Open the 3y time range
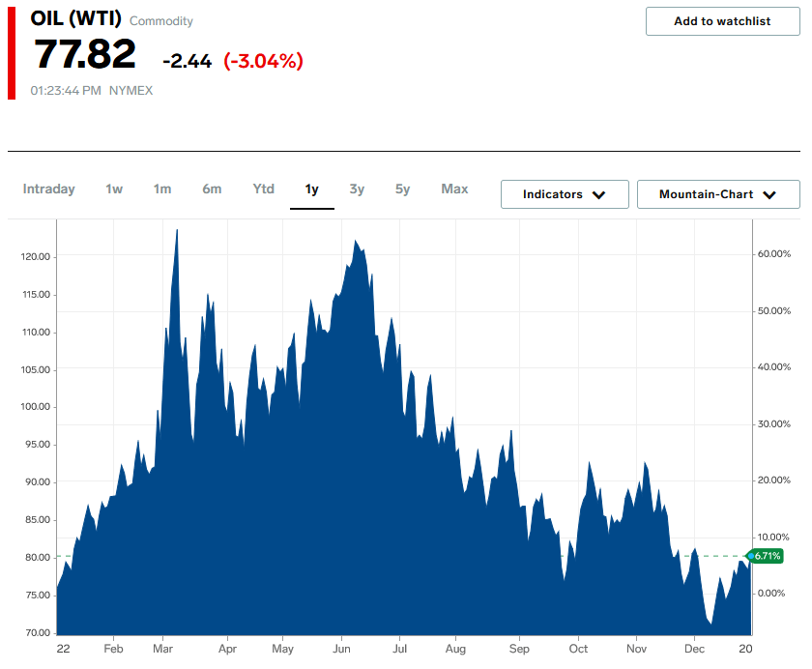812x669 pixels. tap(357, 189)
